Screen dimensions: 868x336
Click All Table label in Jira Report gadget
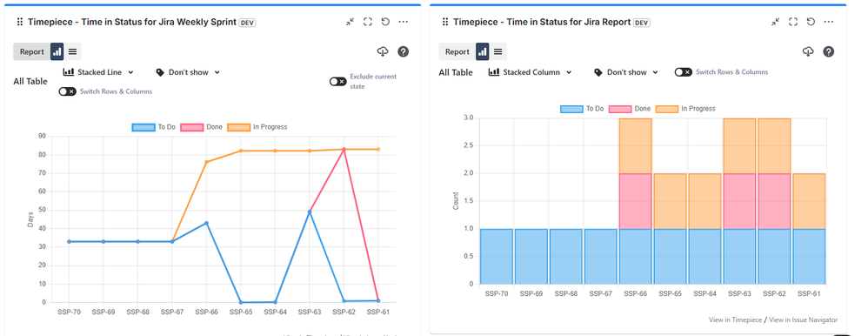click(456, 72)
